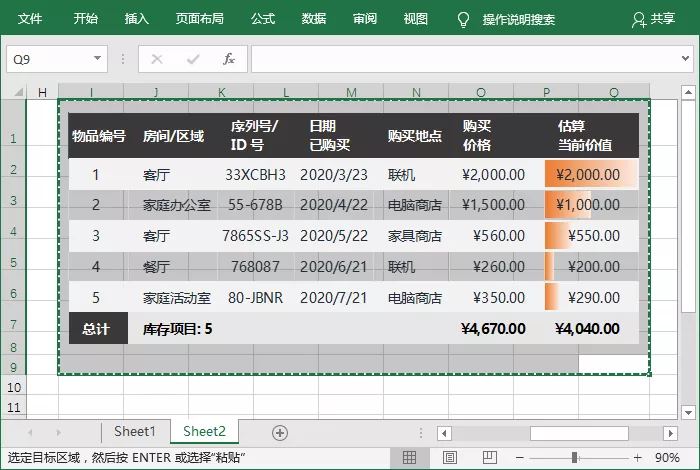Click the select all corner triangle
The image size is (700, 470).
pyautogui.click(x=17, y=92)
